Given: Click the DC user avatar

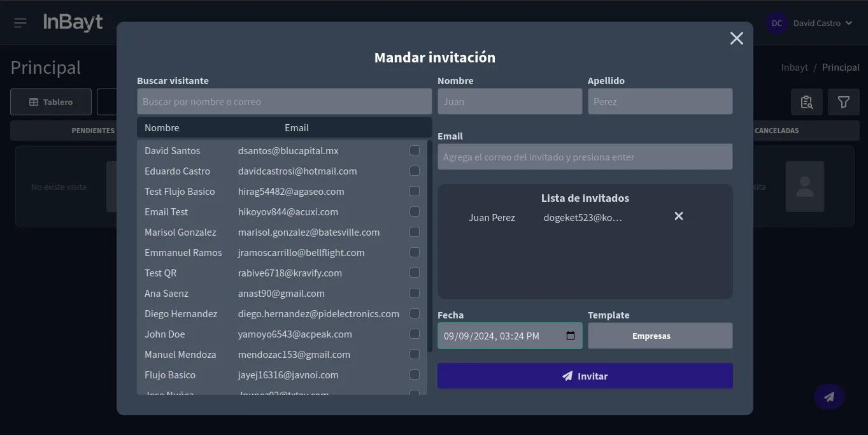Looking at the screenshot, I should [x=776, y=23].
